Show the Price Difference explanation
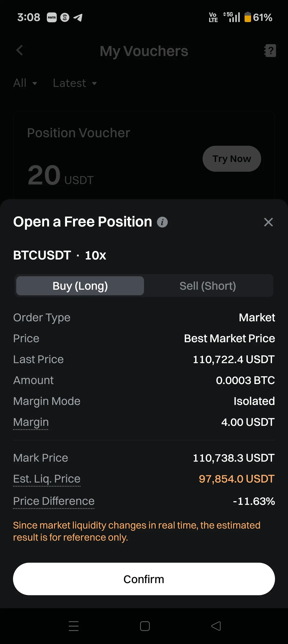 pyautogui.click(x=54, y=501)
